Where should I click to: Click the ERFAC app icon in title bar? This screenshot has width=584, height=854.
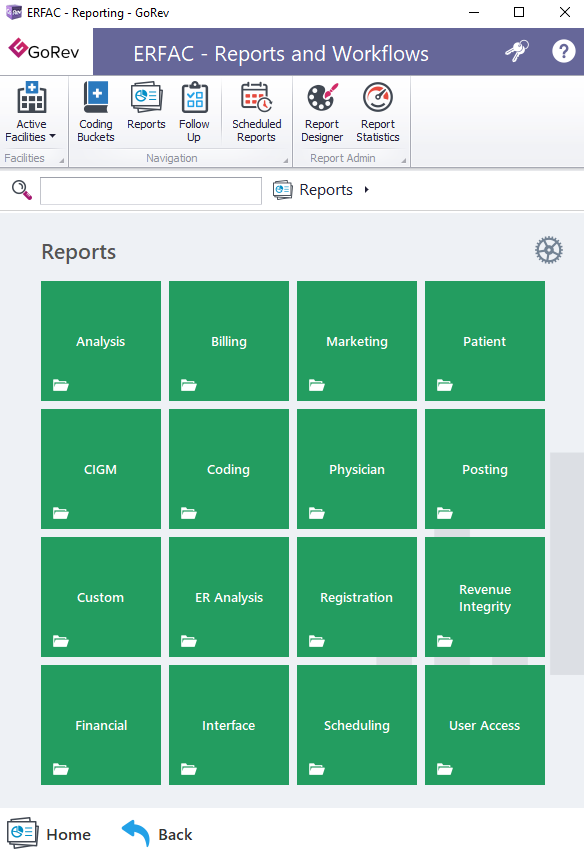14,12
